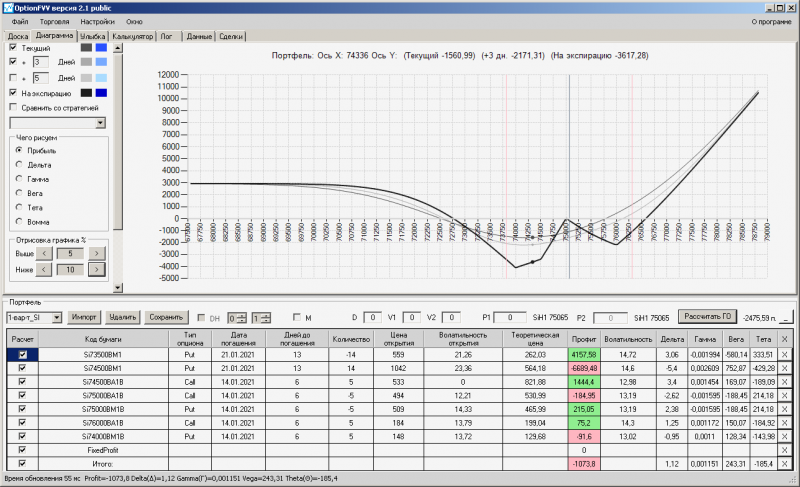Toggle the +3 days curve checkbox
800x487 pixels.
(x=13, y=61)
